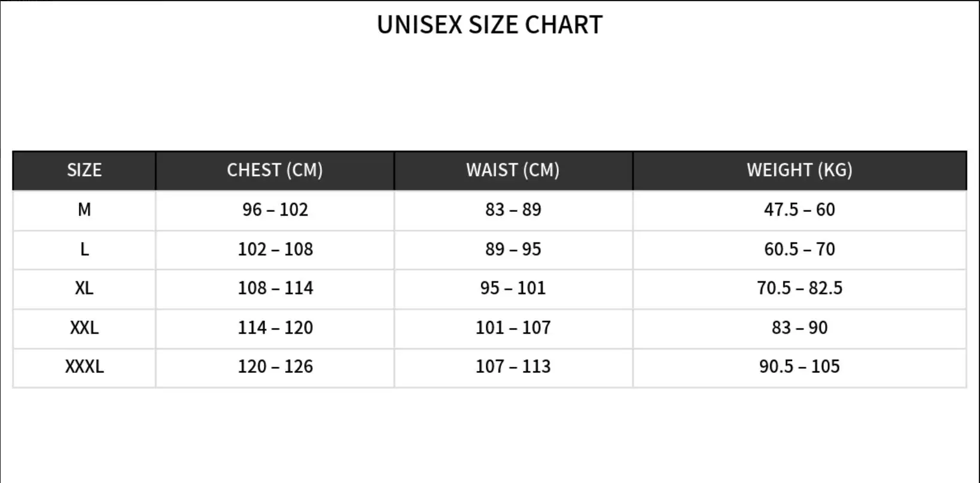Click waist value 83 – 89

pos(513,209)
